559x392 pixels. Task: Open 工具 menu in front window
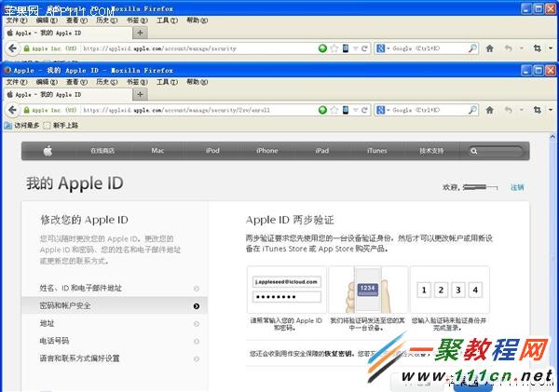167,82
